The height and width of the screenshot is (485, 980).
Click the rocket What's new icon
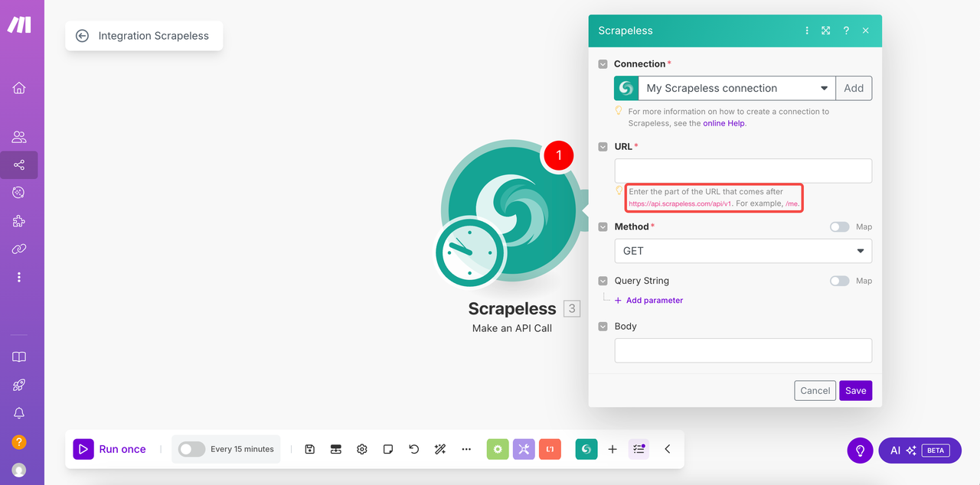pos(19,386)
